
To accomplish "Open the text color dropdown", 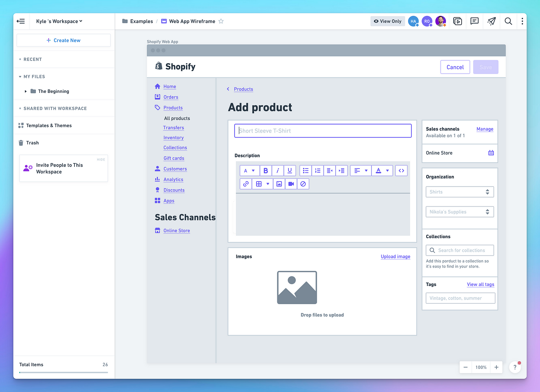I will pyautogui.click(x=382, y=171).
